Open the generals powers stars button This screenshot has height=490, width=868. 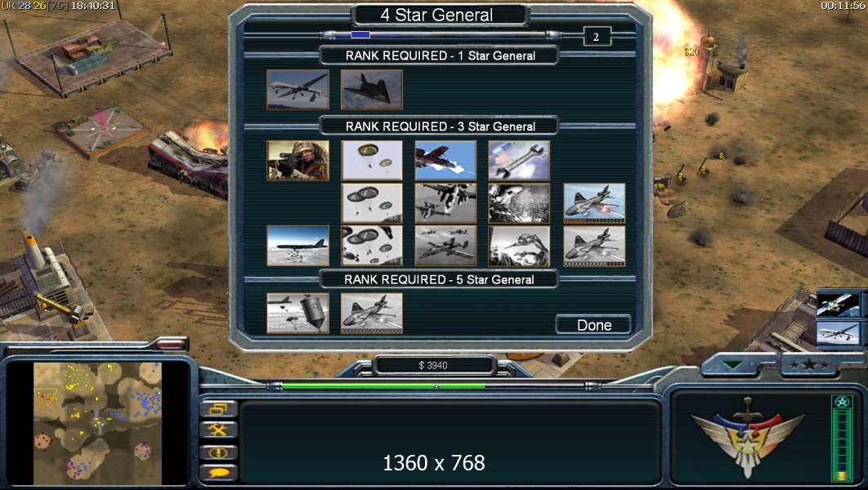[x=809, y=364]
